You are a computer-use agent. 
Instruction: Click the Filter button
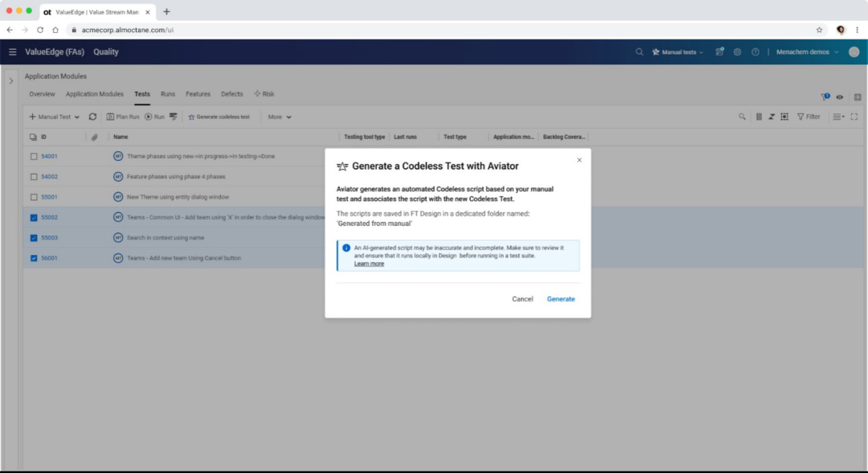[x=809, y=117]
